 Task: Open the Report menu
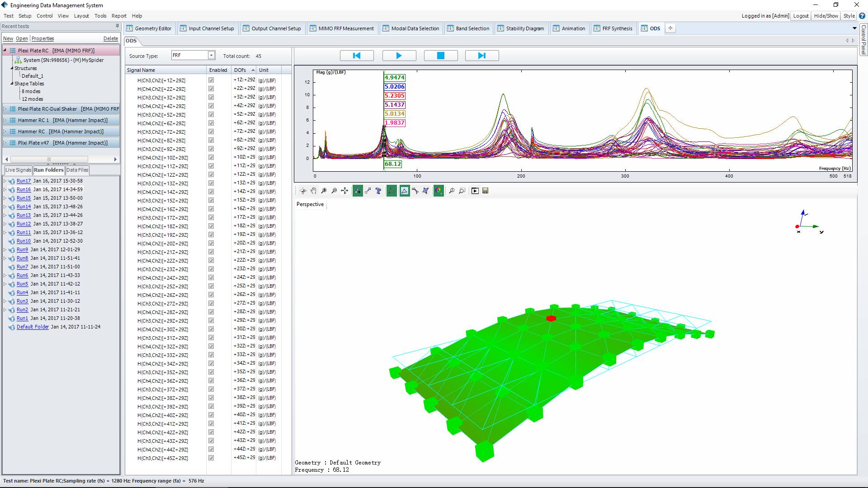click(x=119, y=15)
